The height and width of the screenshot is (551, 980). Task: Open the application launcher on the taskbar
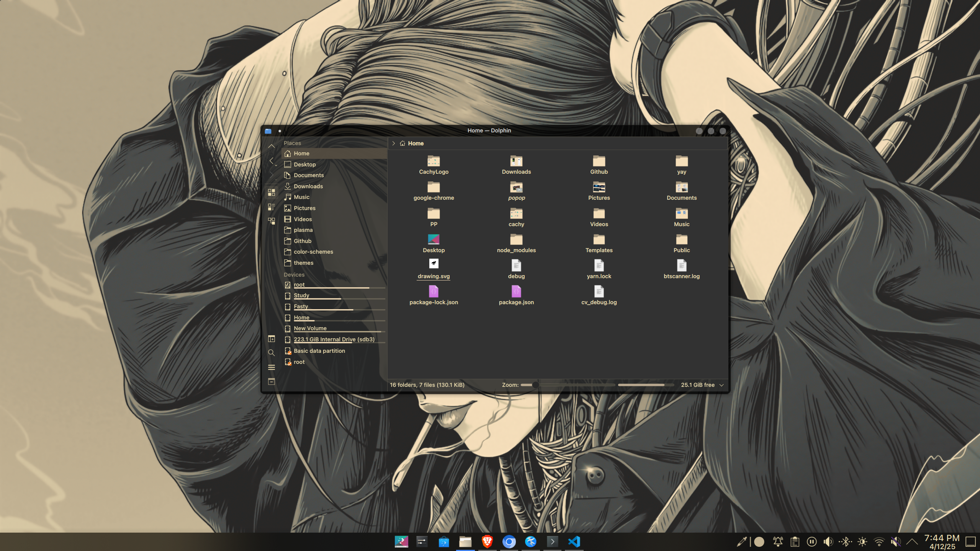401,542
